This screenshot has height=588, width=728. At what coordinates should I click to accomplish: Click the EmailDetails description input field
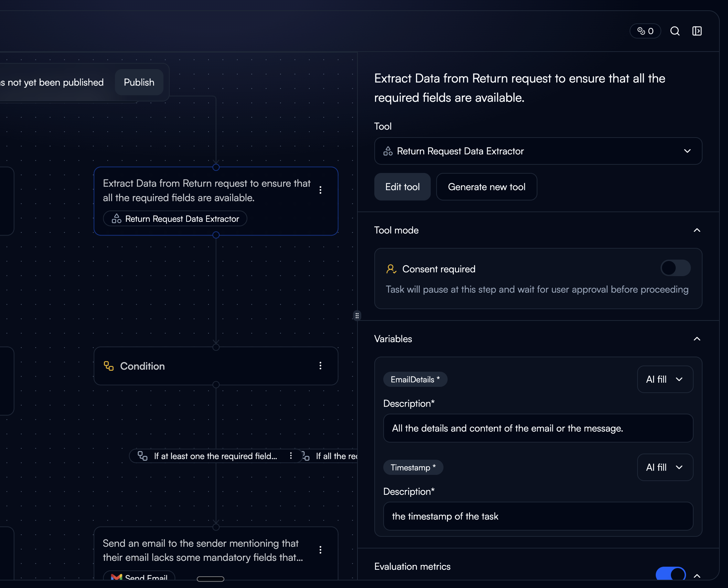pos(538,428)
